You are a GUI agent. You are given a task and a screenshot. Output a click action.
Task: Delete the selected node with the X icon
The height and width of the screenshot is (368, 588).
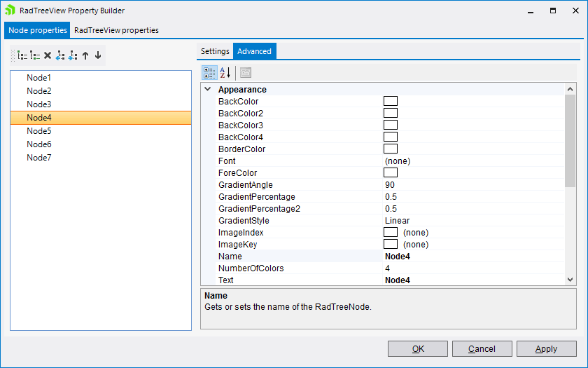pyautogui.click(x=48, y=55)
